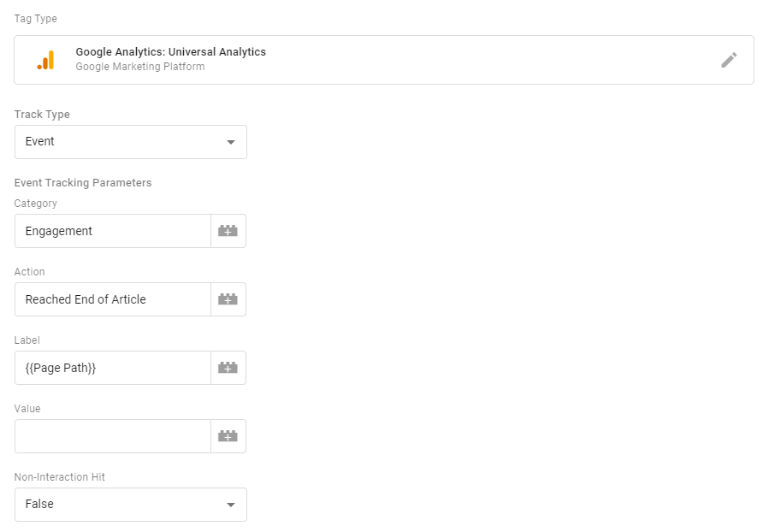Click the Event Tracking Parameters heading
Viewport: 769px width, 532px height.
83,183
